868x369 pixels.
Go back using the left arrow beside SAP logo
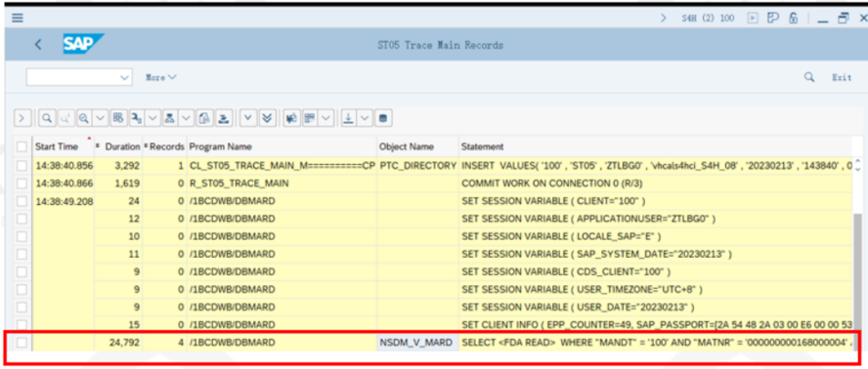pos(38,45)
